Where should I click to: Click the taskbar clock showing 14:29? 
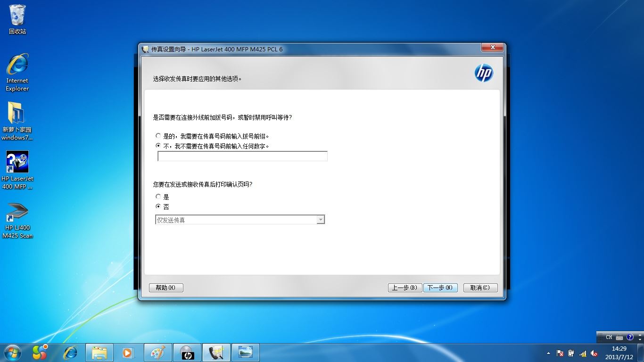[619, 353]
